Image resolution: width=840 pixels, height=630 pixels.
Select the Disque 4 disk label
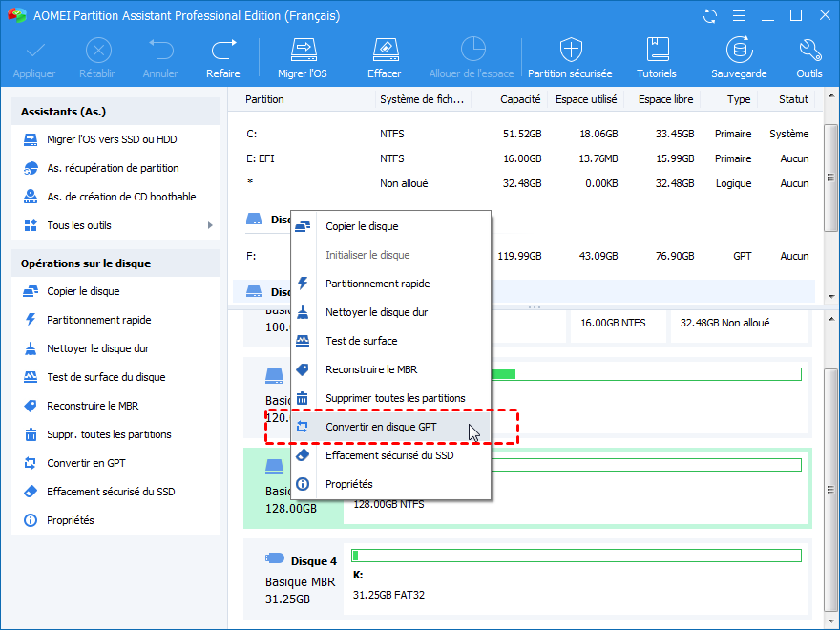313,561
